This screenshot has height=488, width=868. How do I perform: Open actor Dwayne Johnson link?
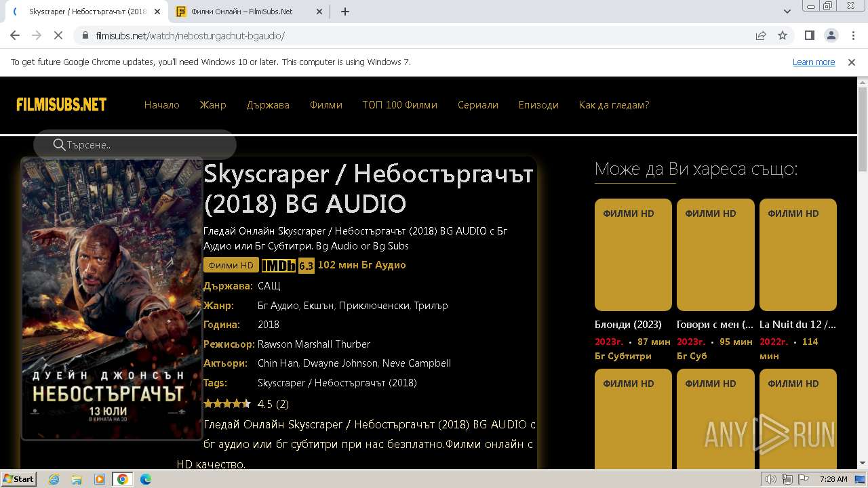340,363
